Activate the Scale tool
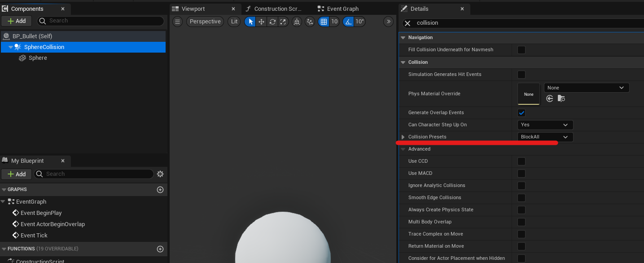The image size is (644, 263). pyautogui.click(x=283, y=22)
